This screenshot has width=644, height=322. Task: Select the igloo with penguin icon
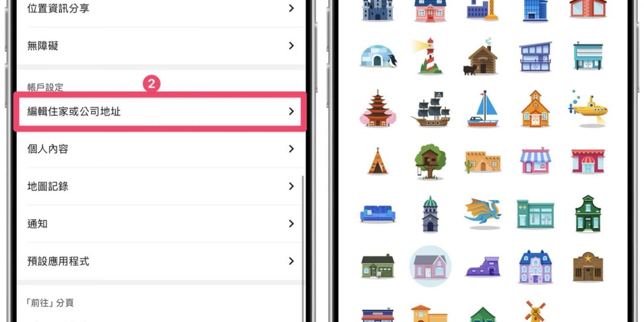378,56
